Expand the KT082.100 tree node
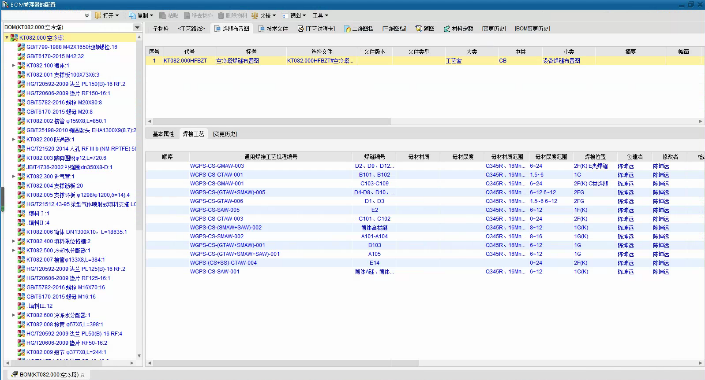 pos(13,65)
